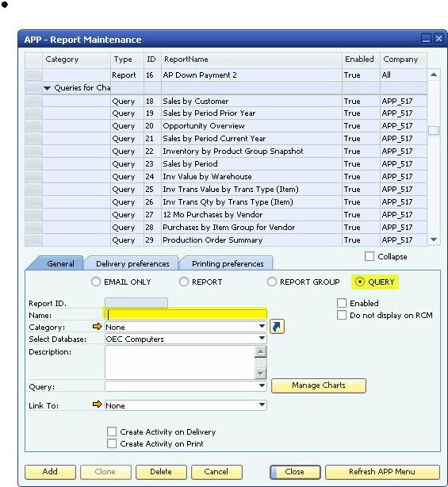The width and height of the screenshot is (448, 487).
Task: Switch to the Delivery preferences tab
Action: pyautogui.click(x=132, y=263)
